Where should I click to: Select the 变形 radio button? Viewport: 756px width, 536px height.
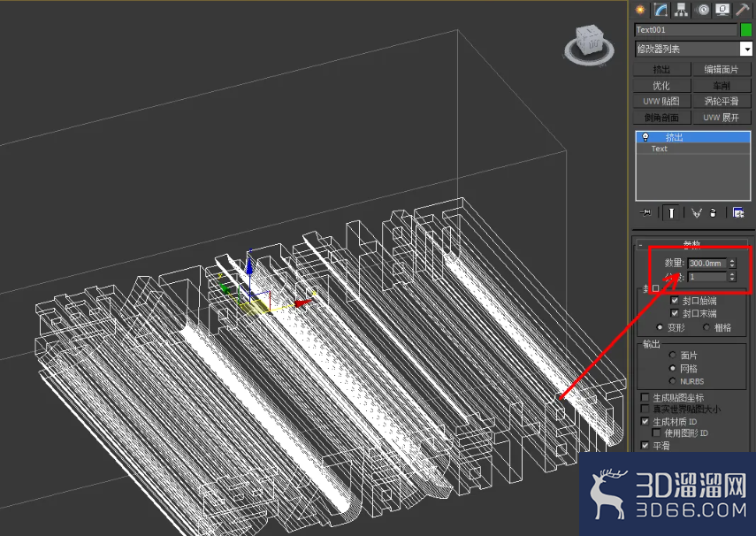(660, 327)
